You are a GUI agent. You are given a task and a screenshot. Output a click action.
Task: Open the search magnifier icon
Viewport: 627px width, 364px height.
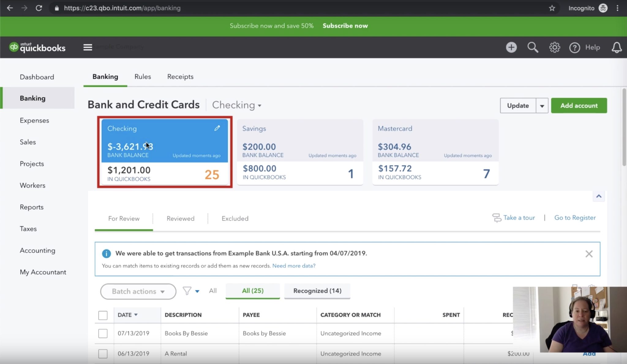(532, 47)
